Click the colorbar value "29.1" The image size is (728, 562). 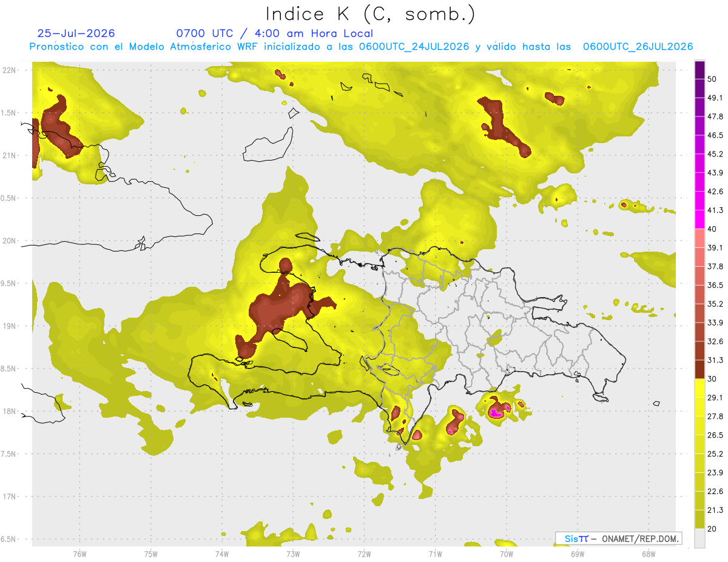(715, 398)
